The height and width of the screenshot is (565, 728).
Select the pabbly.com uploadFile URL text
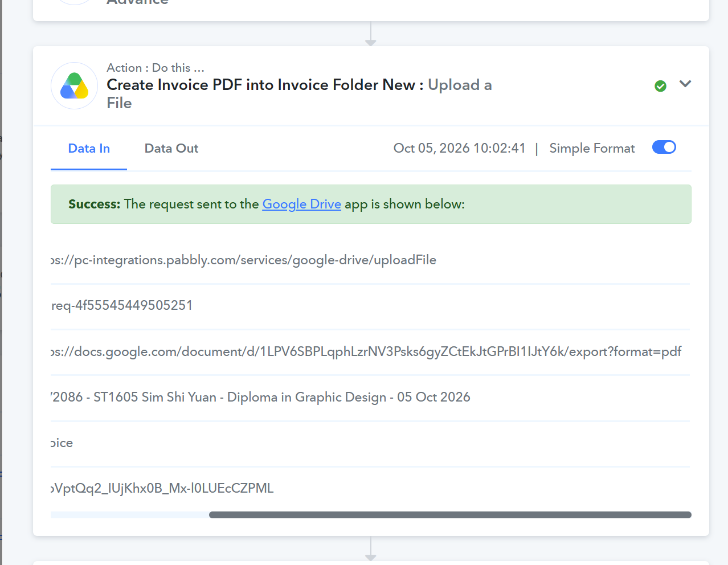244,260
